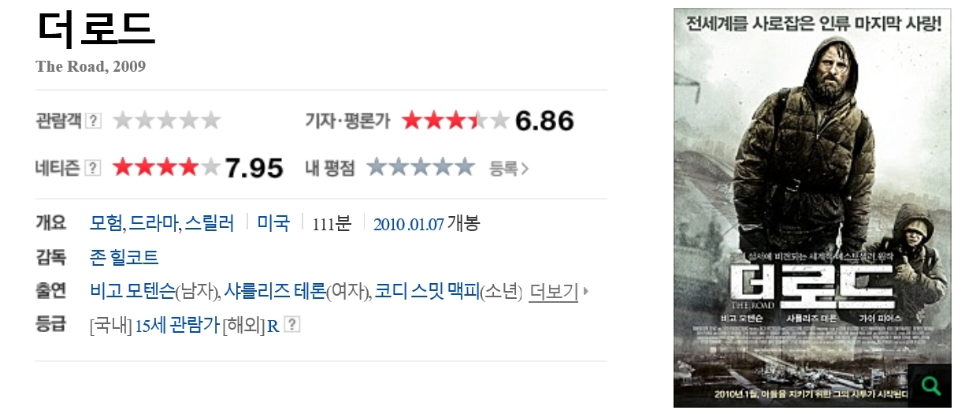This screenshot has width=980, height=414.
Task: Open The Road movie poster thumbnail
Action: [812, 207]
